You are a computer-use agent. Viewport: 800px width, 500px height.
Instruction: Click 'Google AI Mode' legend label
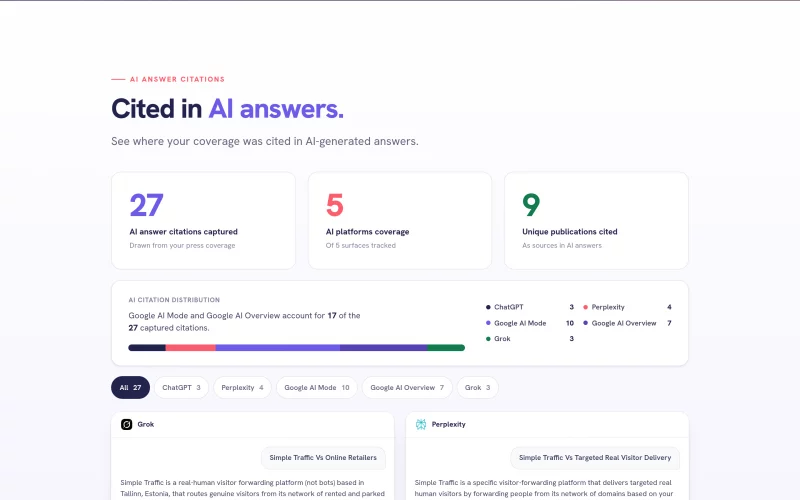click(x=520, y=323)
